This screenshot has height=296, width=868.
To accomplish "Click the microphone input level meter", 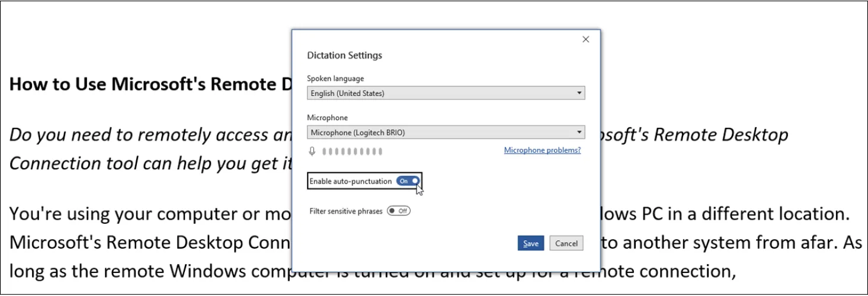I will [353, 152].
